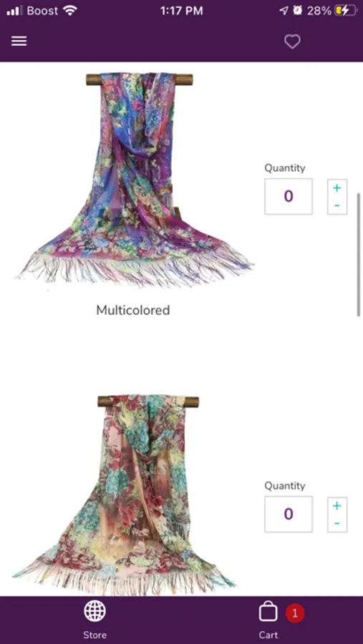Viewport: 363px width, 644px height.
Task: Tap the heart favorites icon
Action: pos(292,42)
